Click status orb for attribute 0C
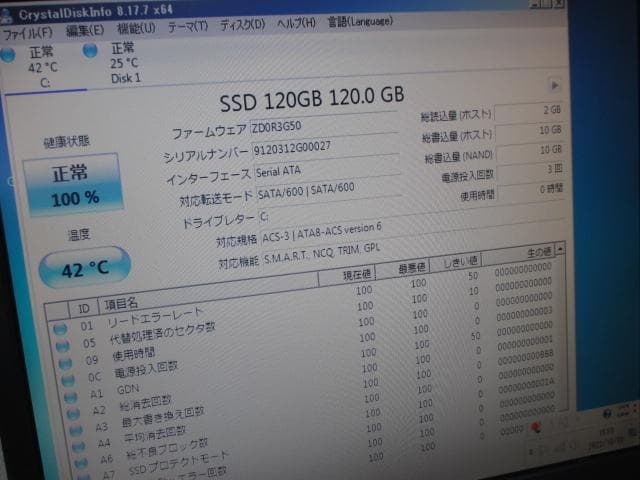The width and height of the screenshot is (640, 480). 68,380
